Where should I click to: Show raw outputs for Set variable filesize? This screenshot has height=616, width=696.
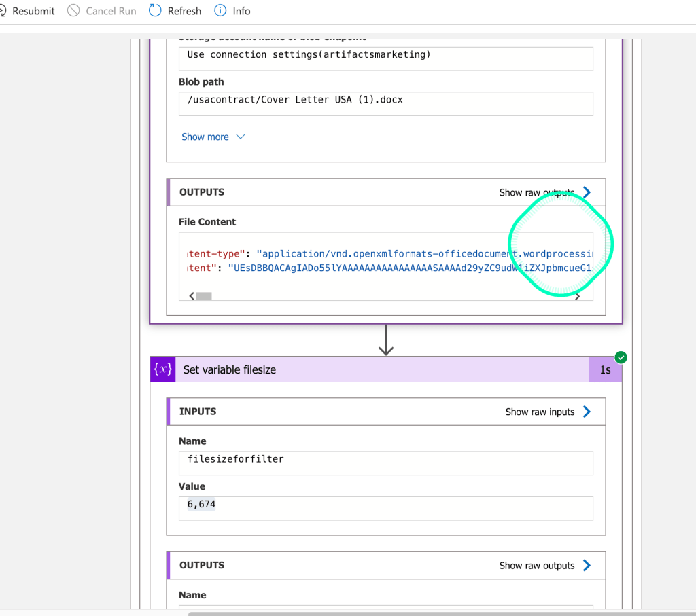[537, 566]
